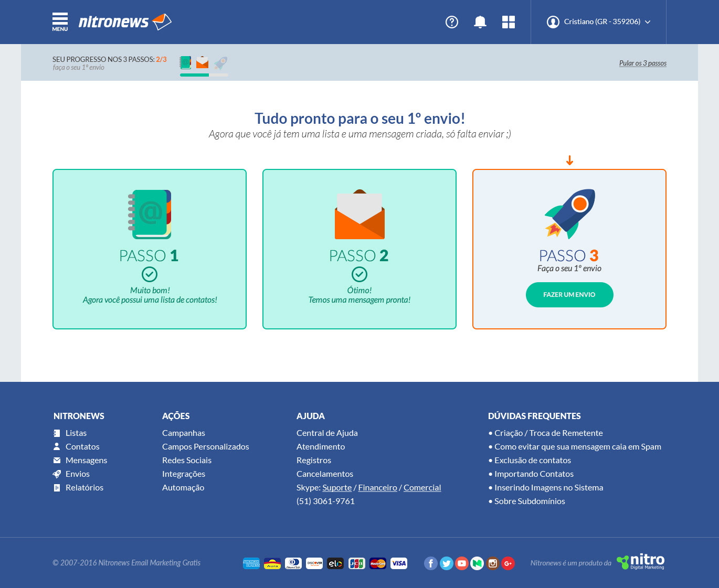Open Cancelamentos link
This screenshot has height=588, width=719.
coord(325,474)
